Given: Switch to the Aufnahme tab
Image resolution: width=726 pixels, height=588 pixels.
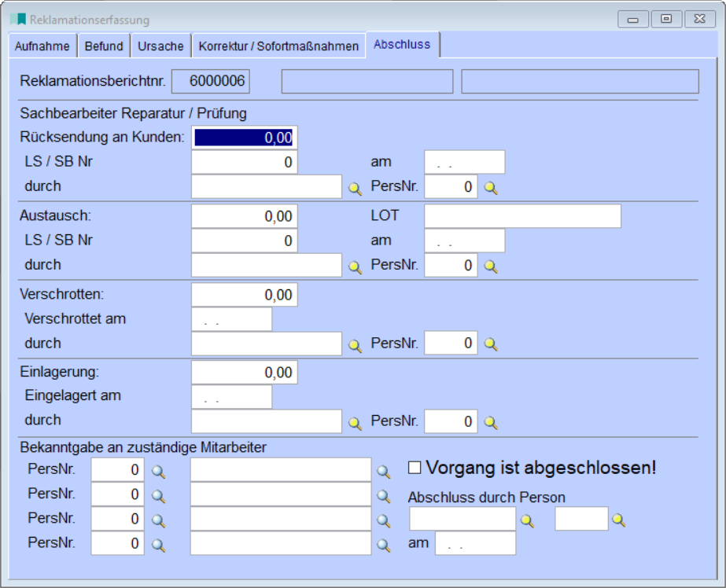Looking at the screenshot, I should [x=42, y=46].
